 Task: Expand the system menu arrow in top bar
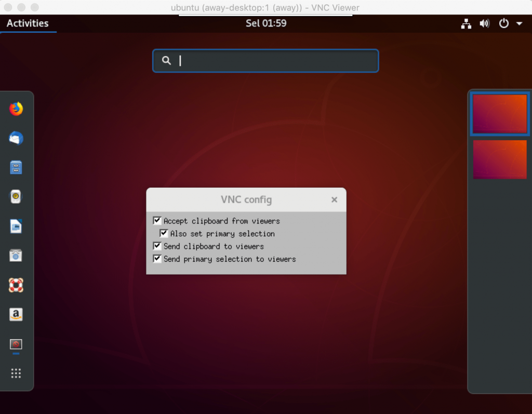519,23
